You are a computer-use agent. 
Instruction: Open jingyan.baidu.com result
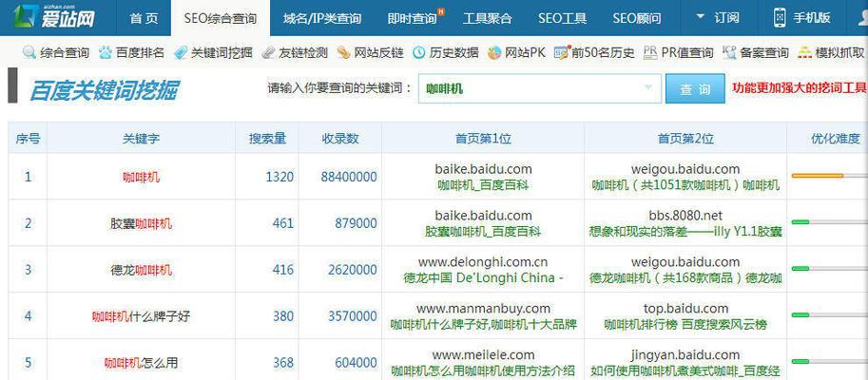[685, 354]
